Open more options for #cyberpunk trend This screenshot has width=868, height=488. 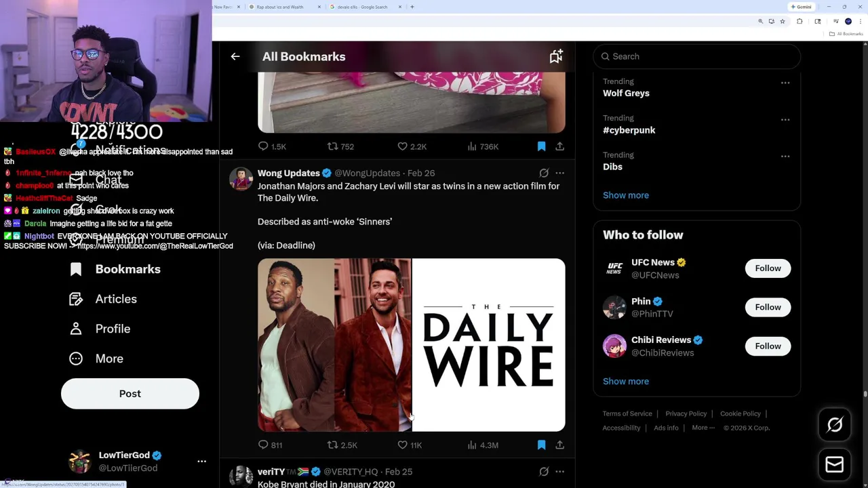(x=785, y=119)
